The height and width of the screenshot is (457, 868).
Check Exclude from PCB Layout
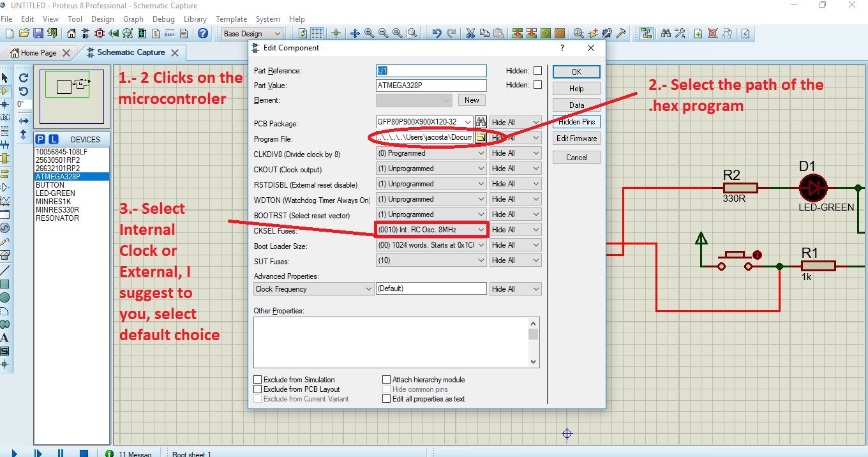coord(258,389)
